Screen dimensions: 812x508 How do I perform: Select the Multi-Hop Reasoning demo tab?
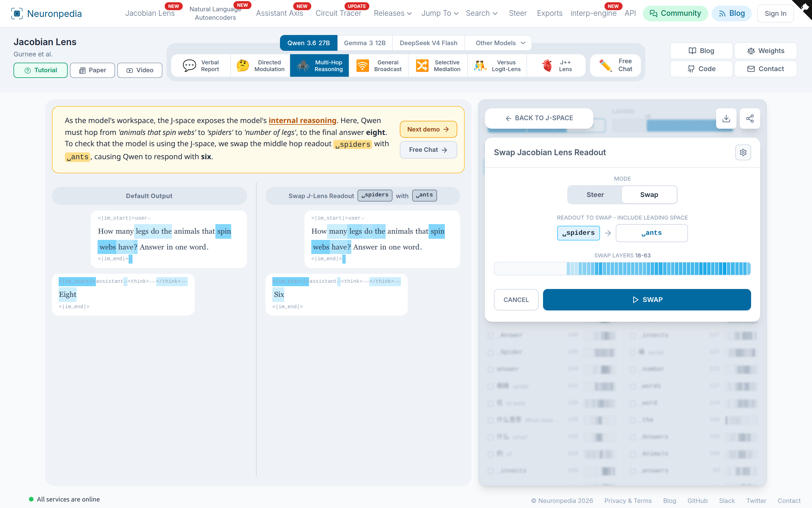[x=319, y=65]
